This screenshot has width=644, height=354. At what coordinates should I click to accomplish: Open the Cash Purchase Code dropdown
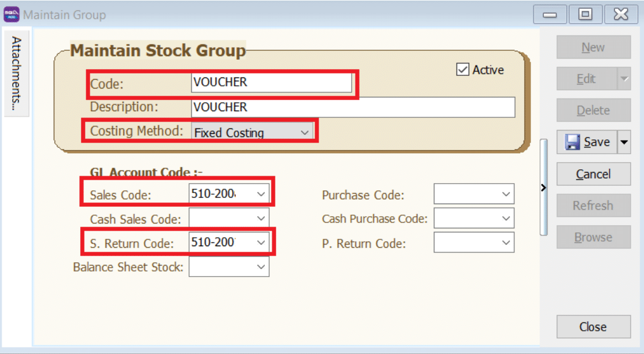pyautogui.click(x=506, y=218)
